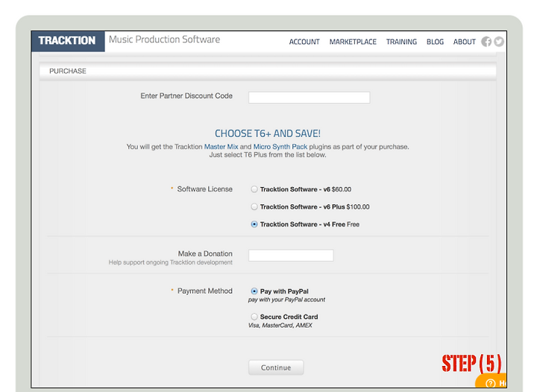The image size is (537, 392).
Task: Open the ACCOUNT menu
Action: (x=304, y=42)
